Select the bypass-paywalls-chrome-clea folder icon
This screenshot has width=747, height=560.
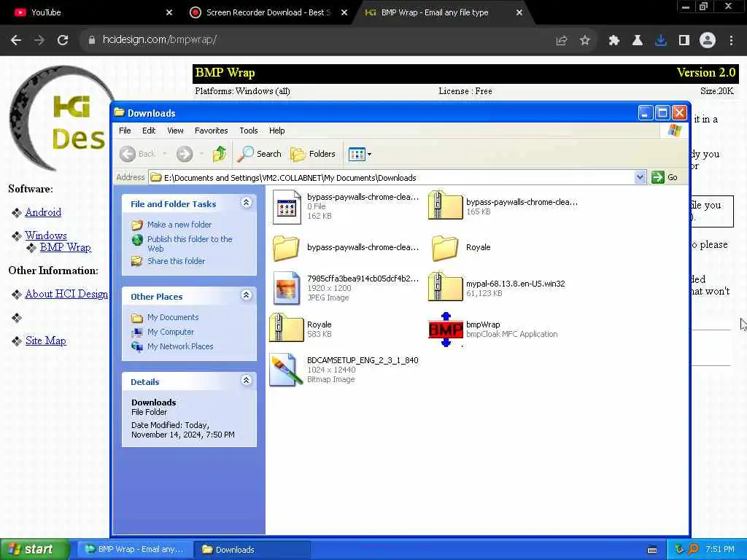pos(286,248)
